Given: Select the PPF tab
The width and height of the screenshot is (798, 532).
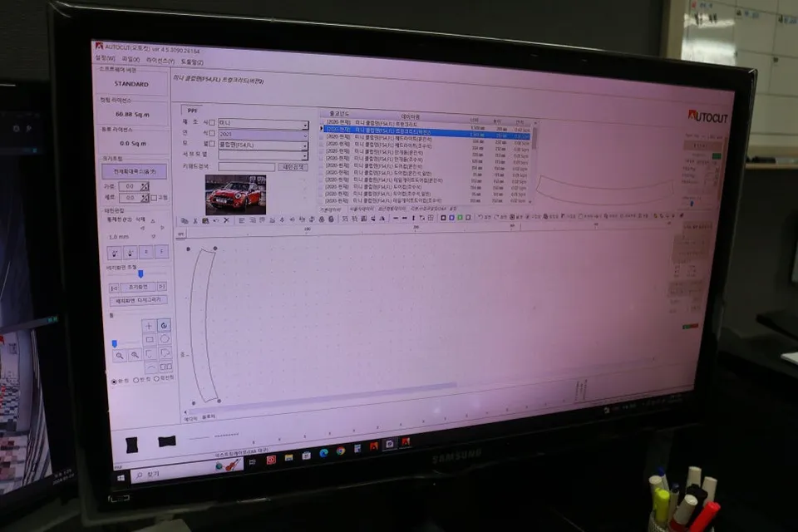Looking at the screenshot, I should (192, 110).
